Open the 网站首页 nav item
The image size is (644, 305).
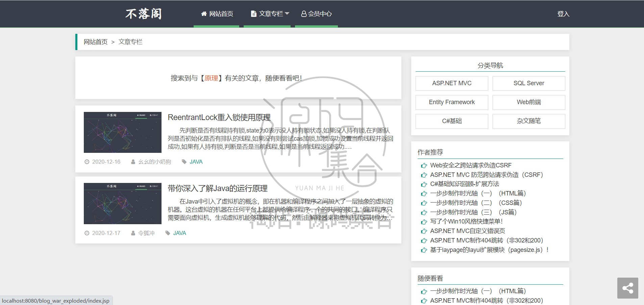217,14
